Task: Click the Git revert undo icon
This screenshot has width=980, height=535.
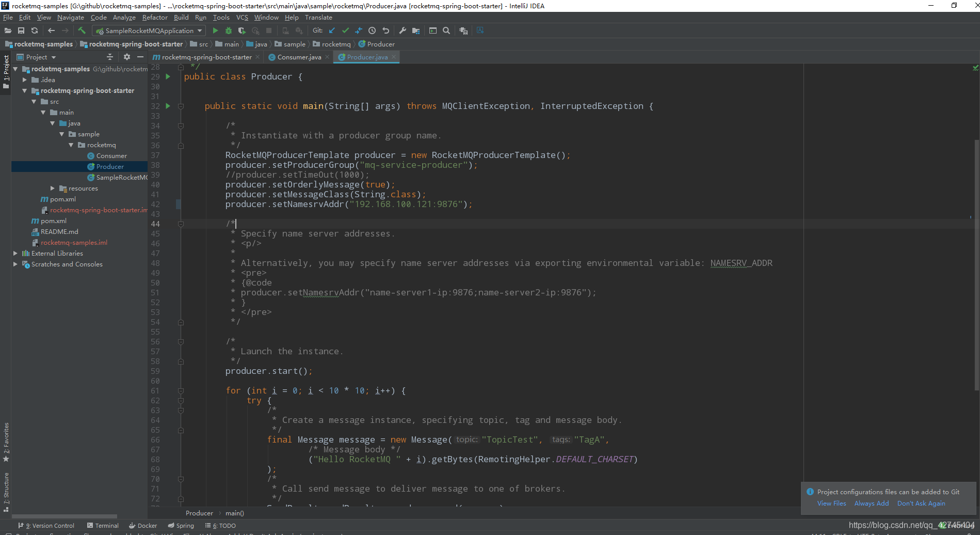Action: click(x=385, y=30)
